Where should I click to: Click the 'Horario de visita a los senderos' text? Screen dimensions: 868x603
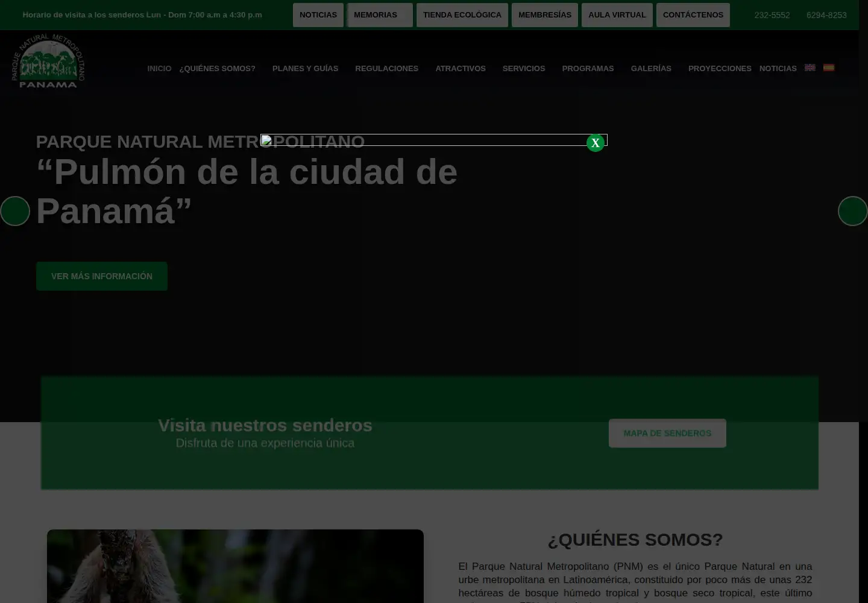click(142, 15)
